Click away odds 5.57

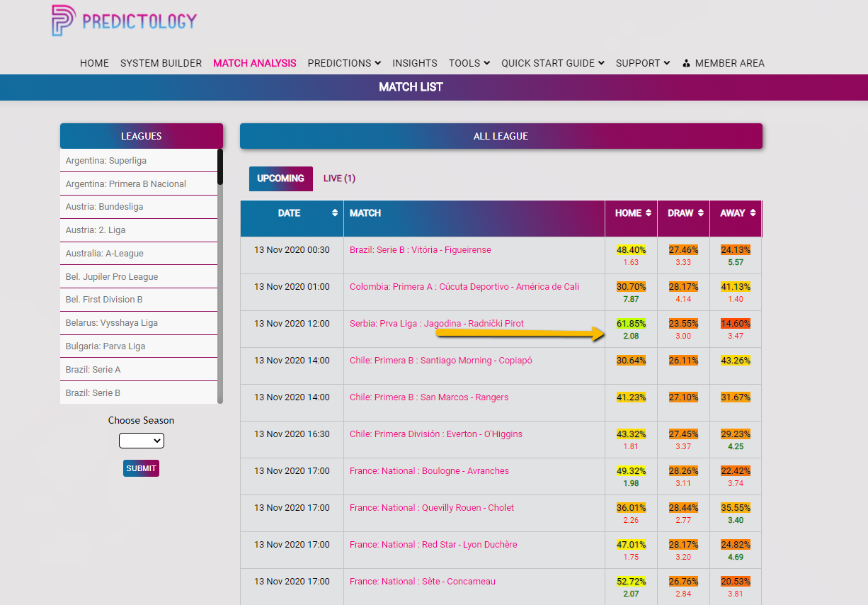tap(736, 262)
